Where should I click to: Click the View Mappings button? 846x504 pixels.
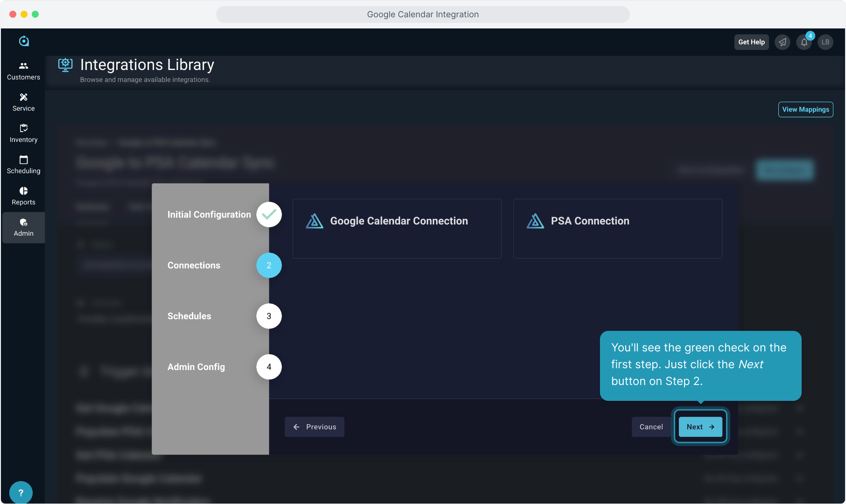pyautogui.click(x=805, y=109)
